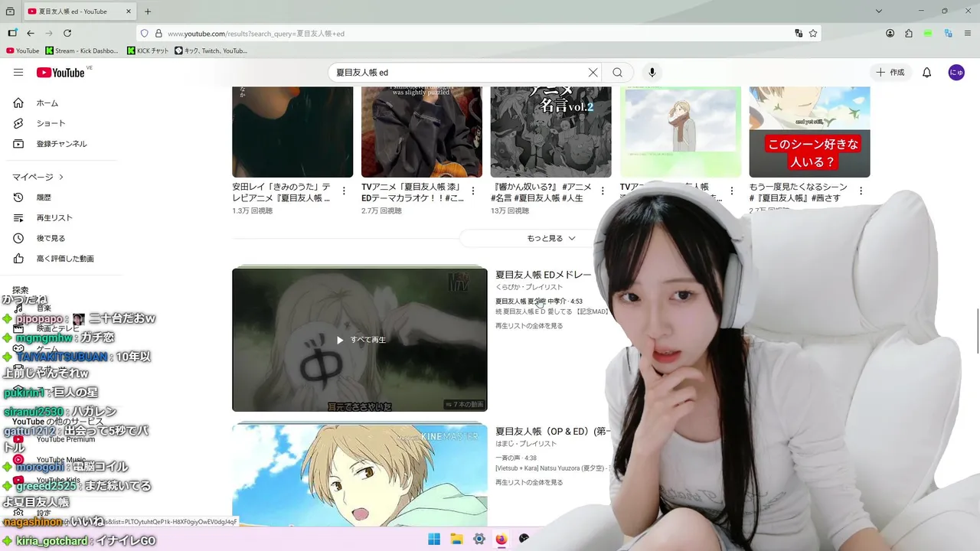The height and width of the screenshot is (551, 980).
Task: Open the list all tabs dropdown
Action: [x=879, y=11]
